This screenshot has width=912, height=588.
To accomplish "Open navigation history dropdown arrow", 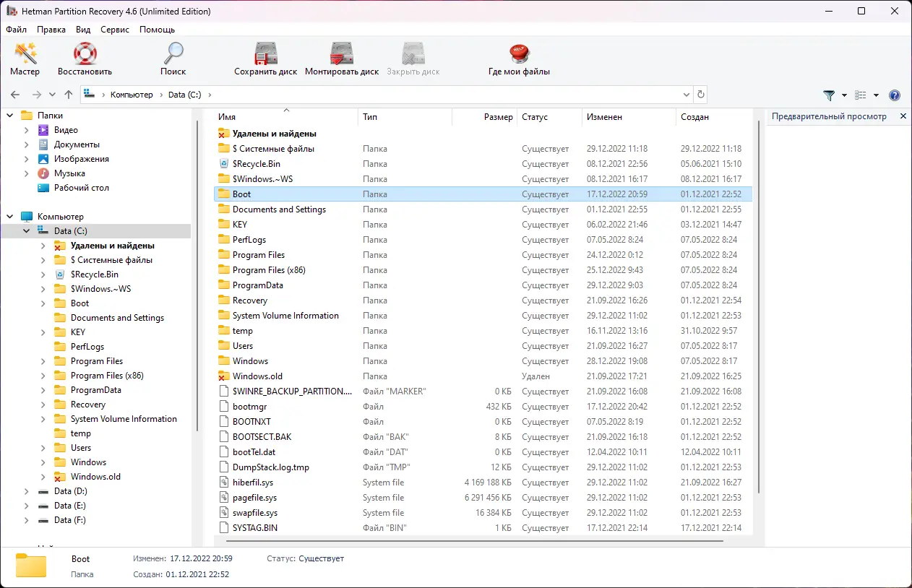I will point(52,95).
